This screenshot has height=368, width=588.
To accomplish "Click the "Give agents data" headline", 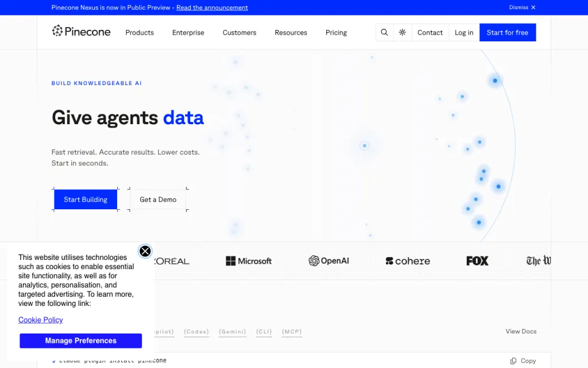I will click(128, 117).
